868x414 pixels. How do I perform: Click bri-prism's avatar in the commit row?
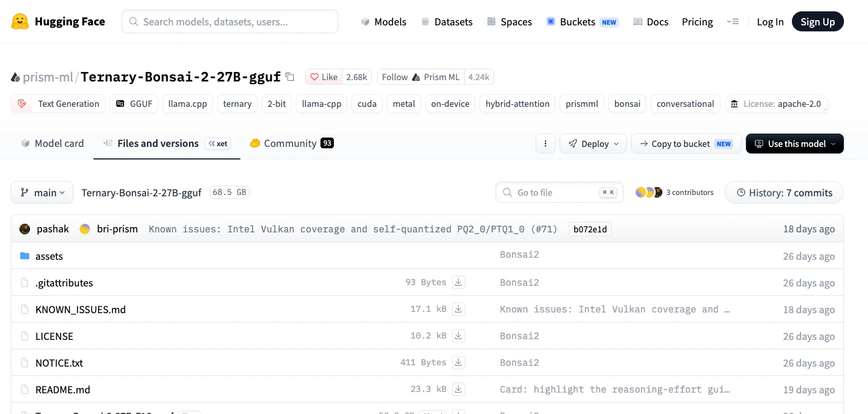tap(85, 229)
